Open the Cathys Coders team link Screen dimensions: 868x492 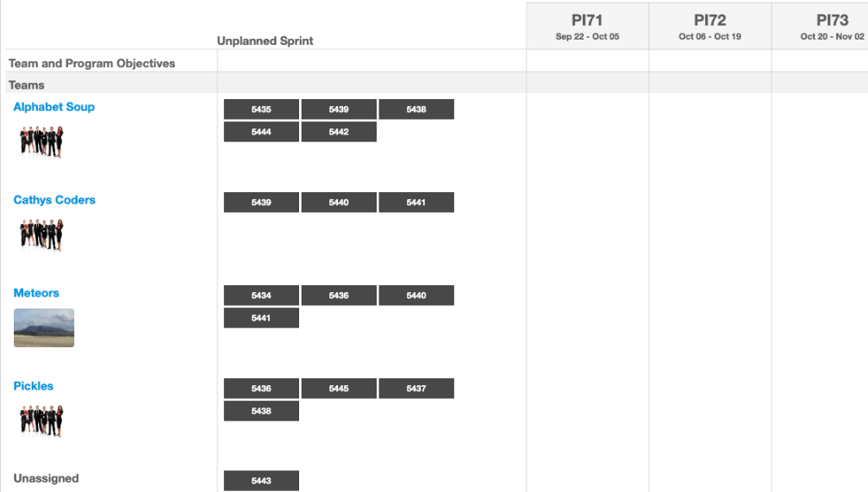pyautogui.click(x=54, y=200)
